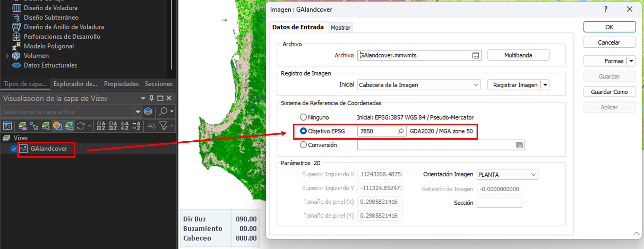The width and height of the screenshot is (644, 249).
Task: Click the EPSG code search magnifier icon
Action: (x=401, y=131)
